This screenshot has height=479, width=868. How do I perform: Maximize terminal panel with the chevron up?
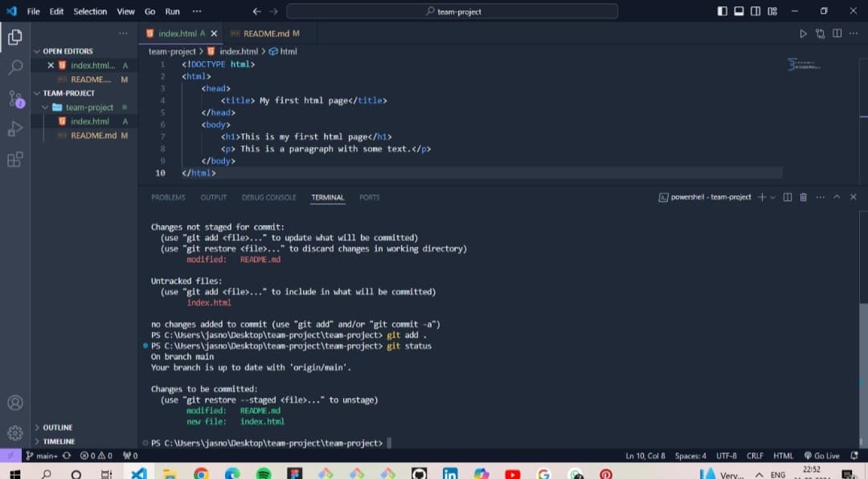pyautogui.click(x=837, y=197)
